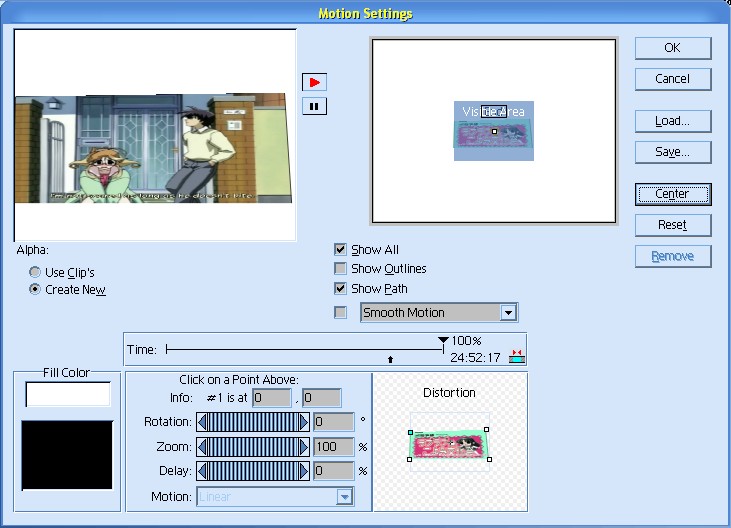The width and height of the screenshot is (731, 528).
Task: Select the Create New alpha option
Action: [x=34, y=289]
